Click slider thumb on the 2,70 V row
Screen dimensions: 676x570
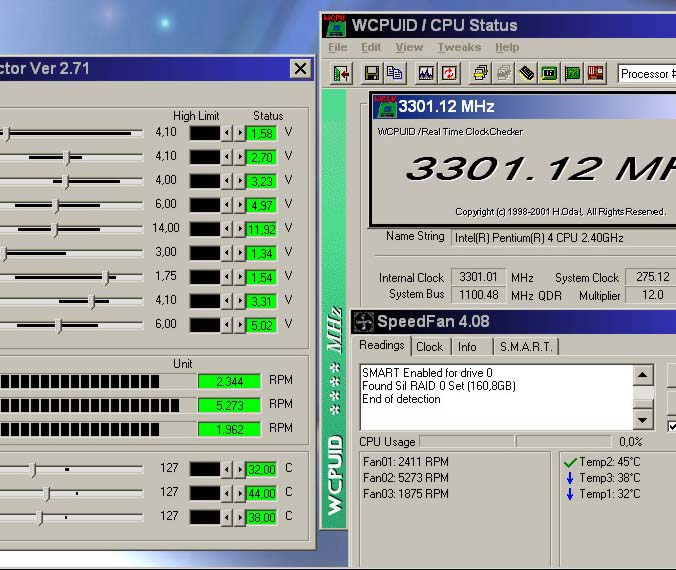[x=67, y=158]
